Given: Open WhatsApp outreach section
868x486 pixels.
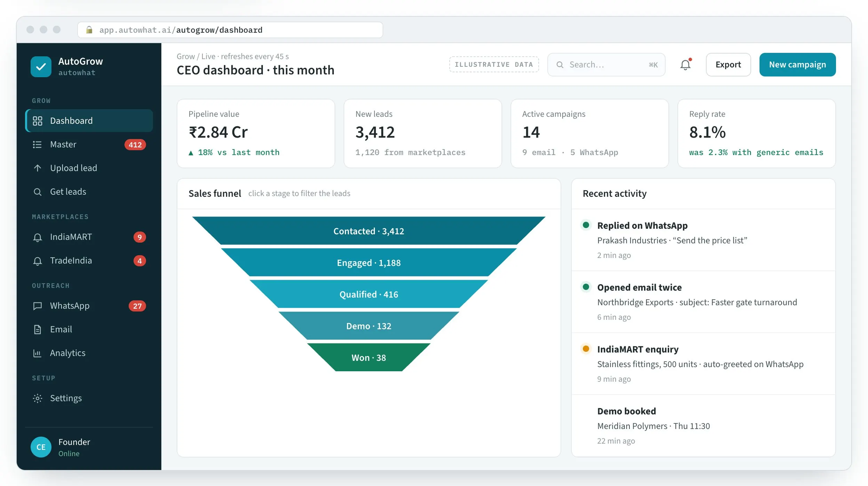Looking at the screenshot, I should [89, 306].
